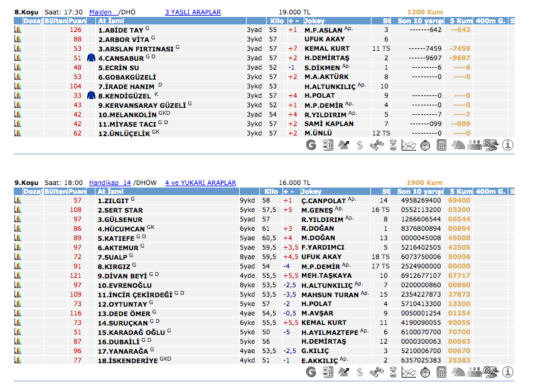Open the Handikap 14 link
Viewport: 536px width, 392px height.
tap(109, 183)
